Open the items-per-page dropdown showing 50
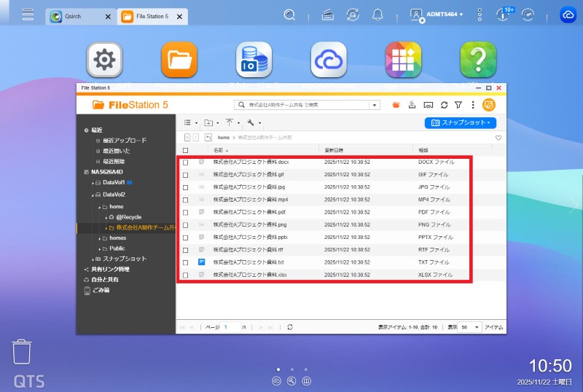 click(x=470, y=327)
